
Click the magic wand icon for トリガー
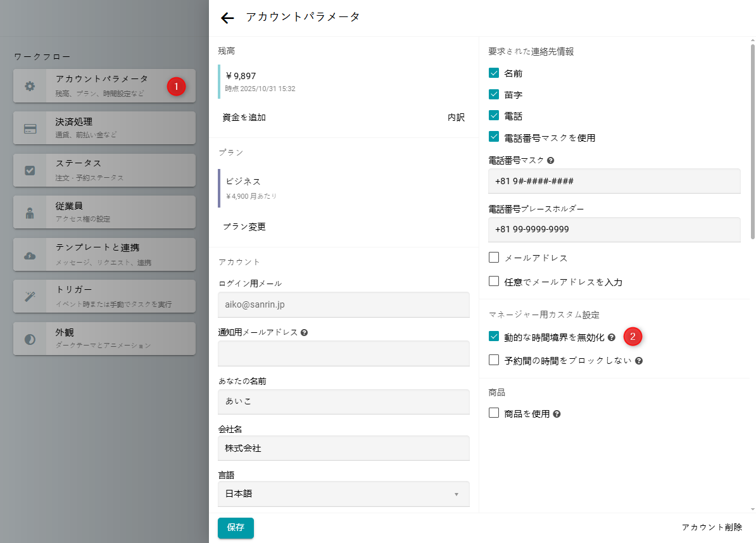pos(30,297)
